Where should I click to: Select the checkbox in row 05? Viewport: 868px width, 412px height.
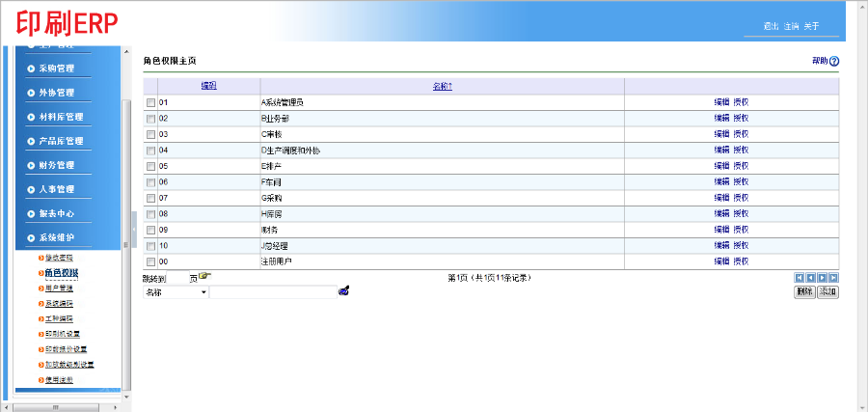tap(150, 166)
